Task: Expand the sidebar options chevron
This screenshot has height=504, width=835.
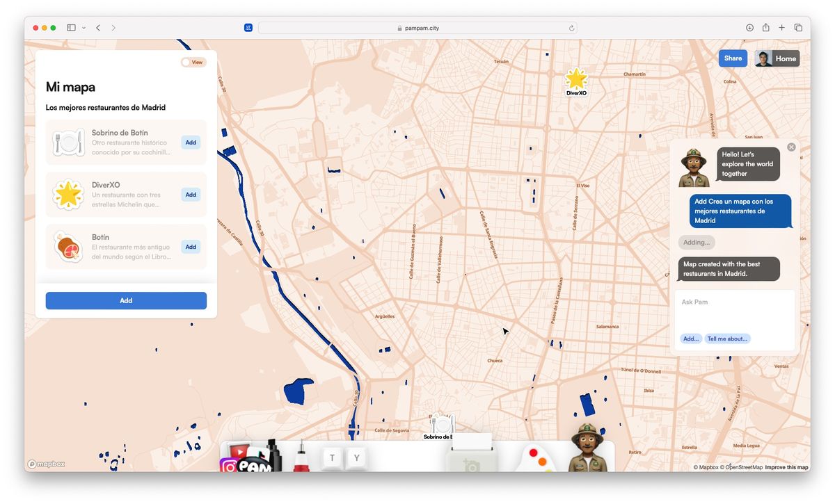Action: (84, 27)
